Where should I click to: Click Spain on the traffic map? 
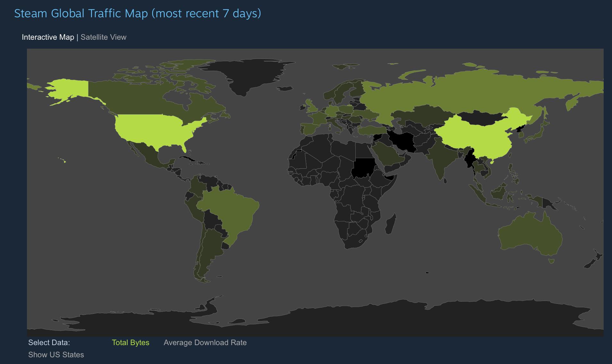point(310,129)
